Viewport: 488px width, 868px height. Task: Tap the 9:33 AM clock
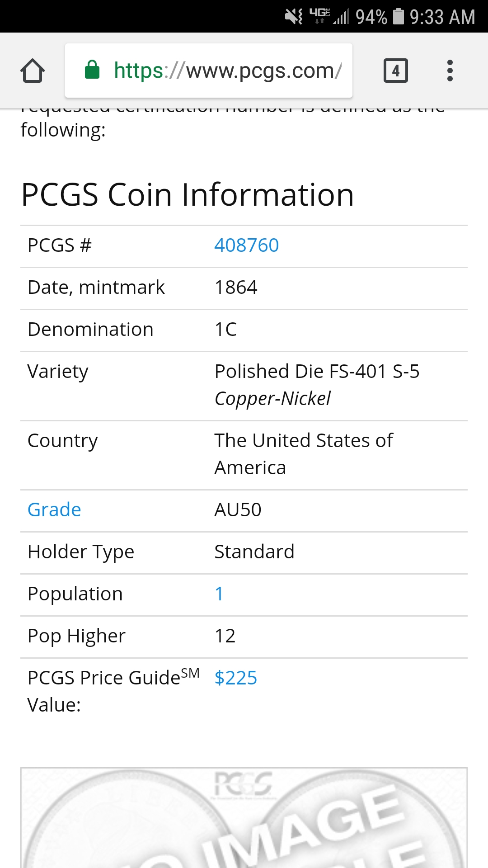(442, 17)
